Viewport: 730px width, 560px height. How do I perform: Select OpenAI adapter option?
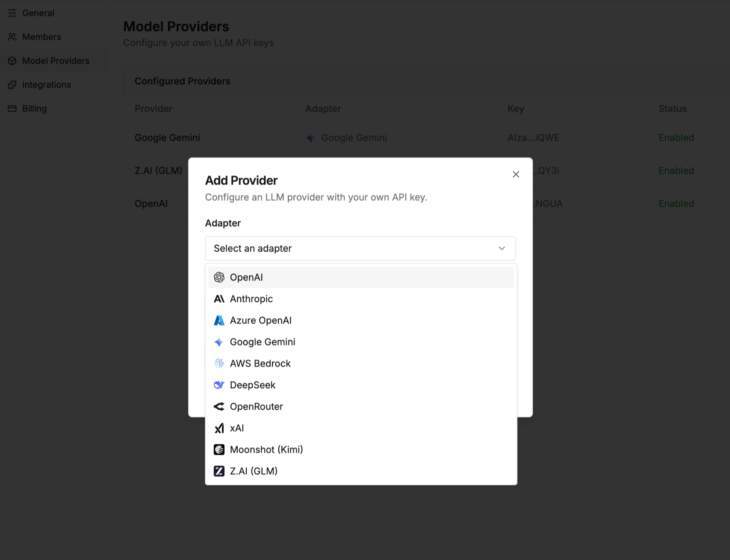(x=361, y=277)
